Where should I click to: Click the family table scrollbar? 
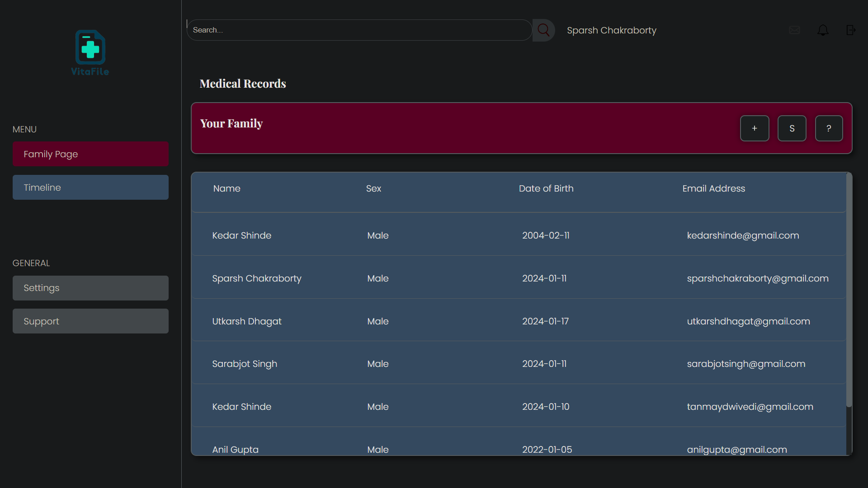[x=849, y=289]
